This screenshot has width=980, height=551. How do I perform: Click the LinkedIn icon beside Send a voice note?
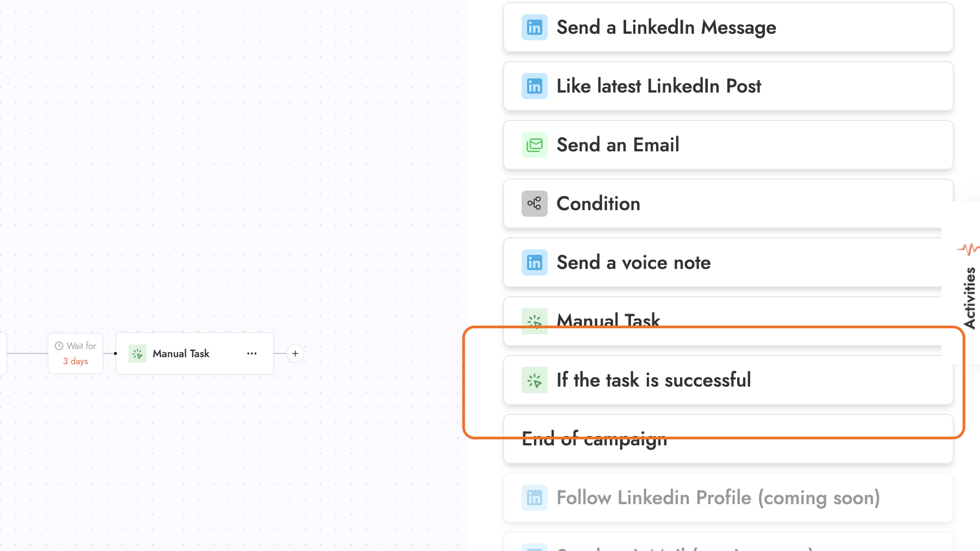click(x=534, y=262)
